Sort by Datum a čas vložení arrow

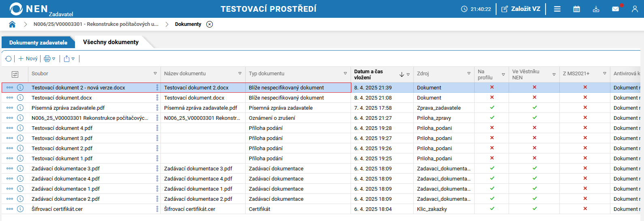[x=402, y=74]
